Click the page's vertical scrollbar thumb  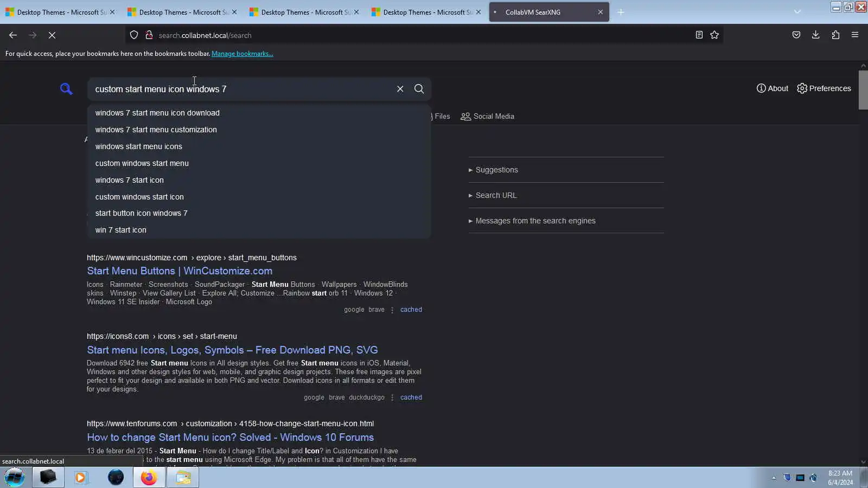(863, 90)
